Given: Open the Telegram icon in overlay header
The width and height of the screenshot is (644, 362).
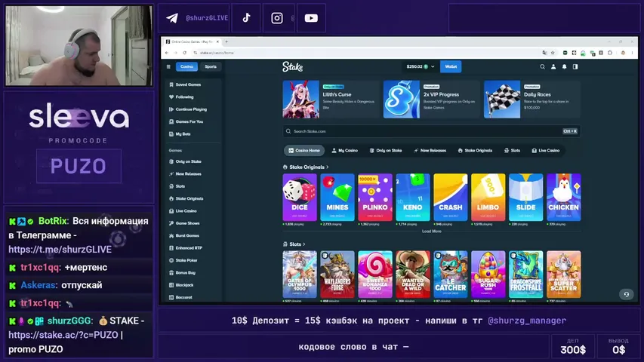Looking at the screenshot, I should point(172,18).
